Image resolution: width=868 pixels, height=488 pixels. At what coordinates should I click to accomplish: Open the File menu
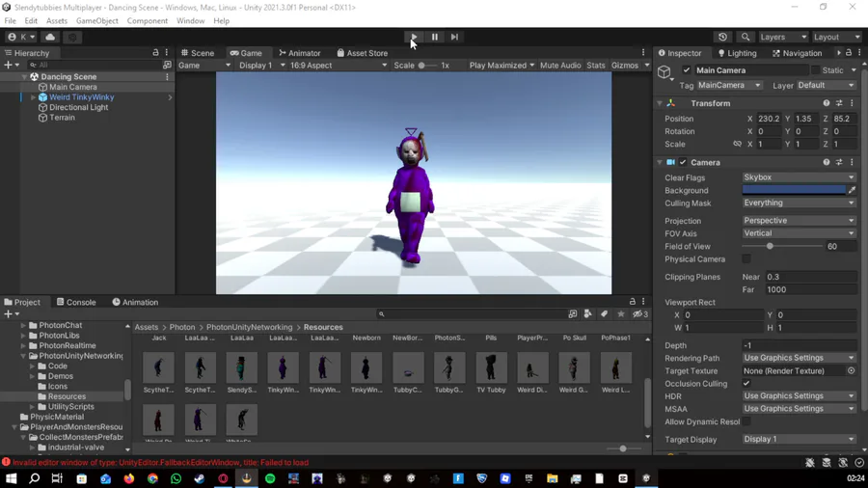click(10, 21)
